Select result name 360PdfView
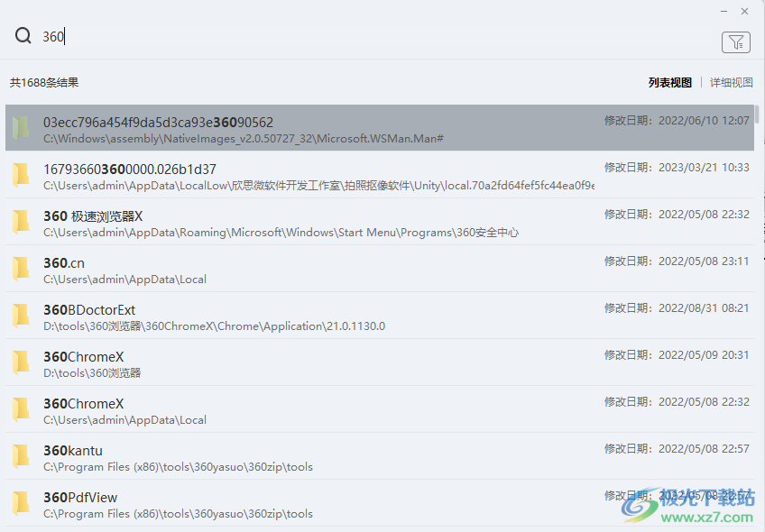Viewport: 765px width, 532px height. point(80,497)
